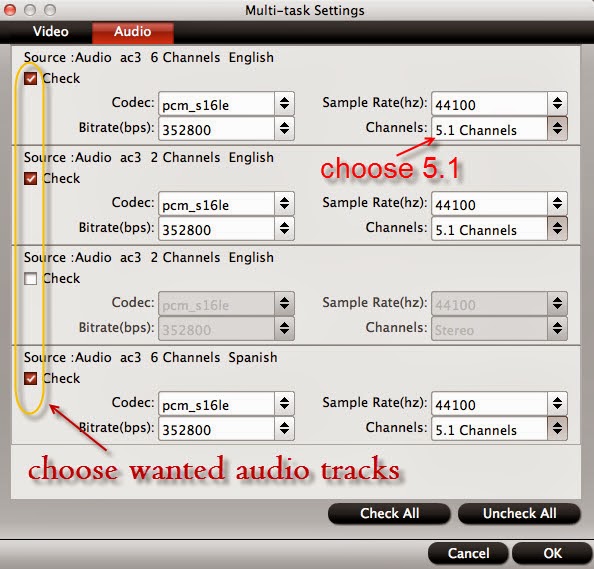Click Channels arrows on second English track
Screen dimensions: 594x569
557,228
